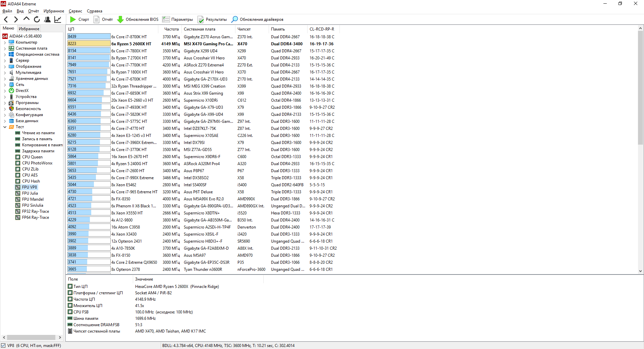Expand the Компьютер tree node
This screenshot has height=349, width=644.
(x=5, y=42)
